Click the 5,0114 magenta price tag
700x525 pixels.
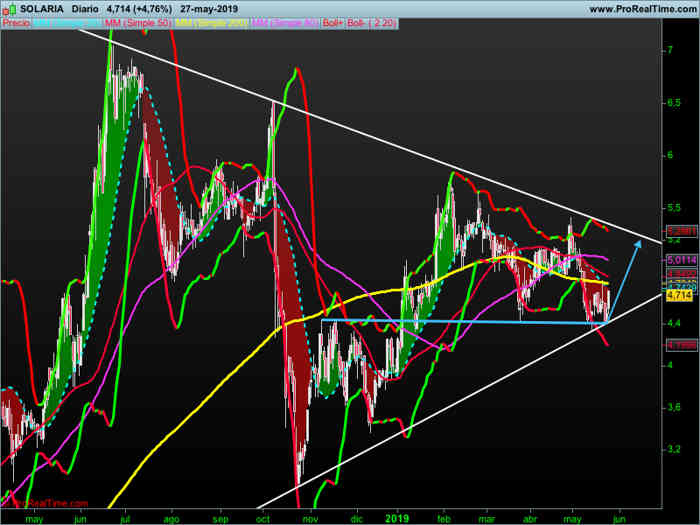682,260
